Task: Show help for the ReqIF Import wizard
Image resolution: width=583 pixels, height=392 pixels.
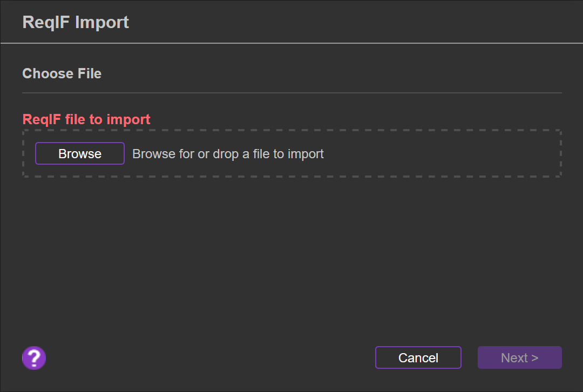Action: [x=34, y=357]
